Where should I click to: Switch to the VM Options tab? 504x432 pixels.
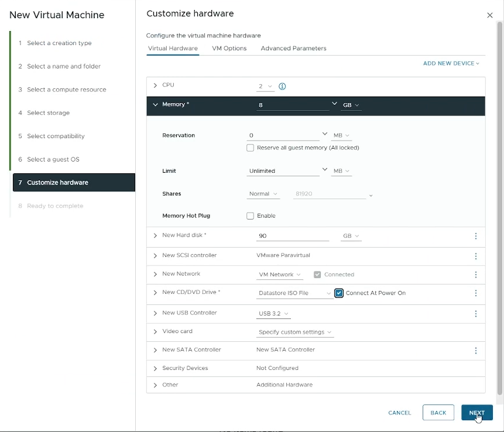click(x=229, y=49)
